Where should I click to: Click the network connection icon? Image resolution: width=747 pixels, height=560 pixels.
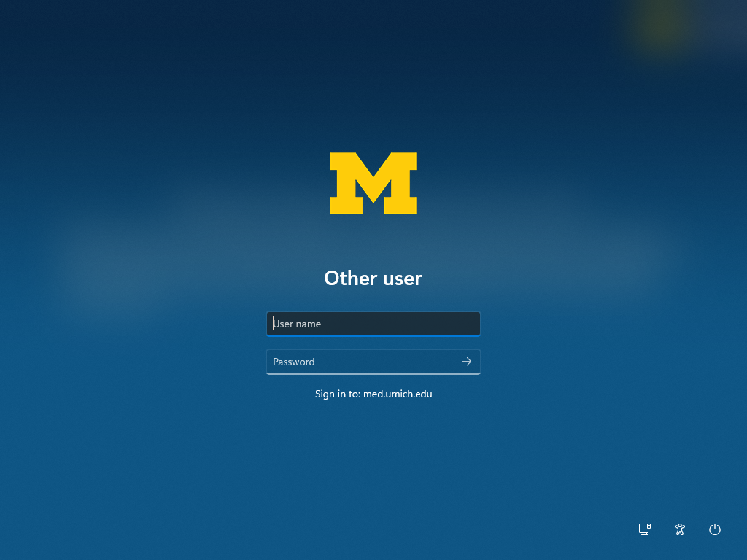coord(644,529)
